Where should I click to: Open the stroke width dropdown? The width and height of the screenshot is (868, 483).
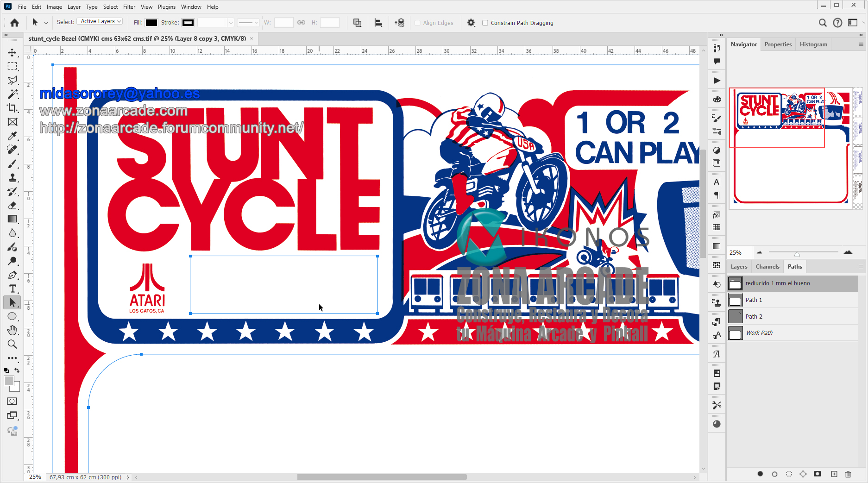pyautogui.click(x=230, y=23)
